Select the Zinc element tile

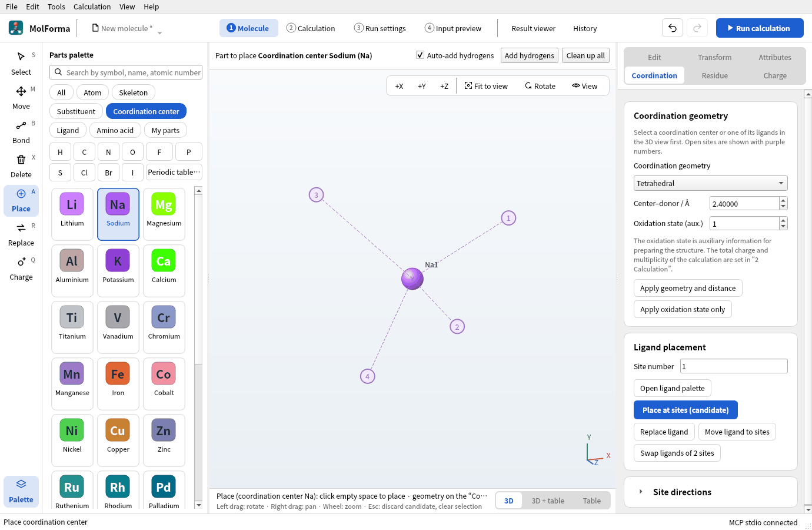[164, 440]
